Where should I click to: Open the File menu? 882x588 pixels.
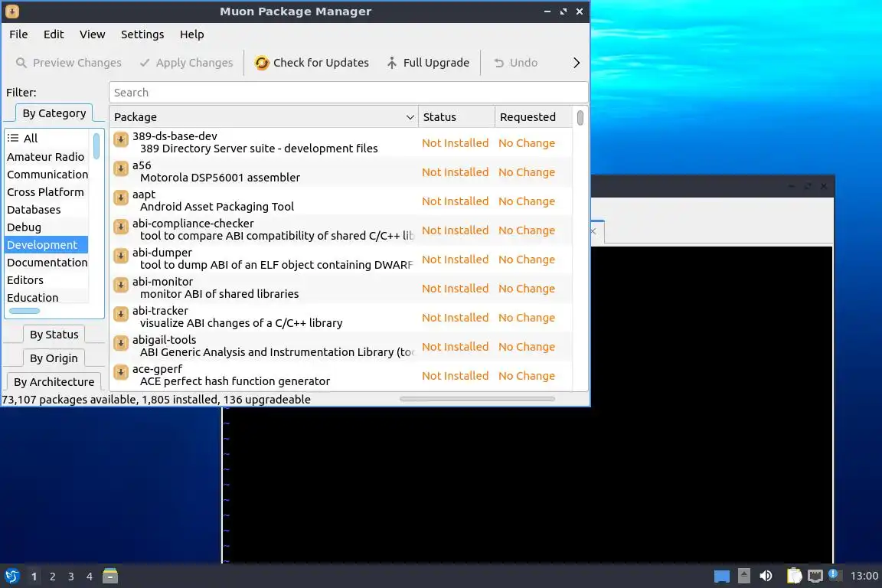pyautogui.click(x=18, y=34)
